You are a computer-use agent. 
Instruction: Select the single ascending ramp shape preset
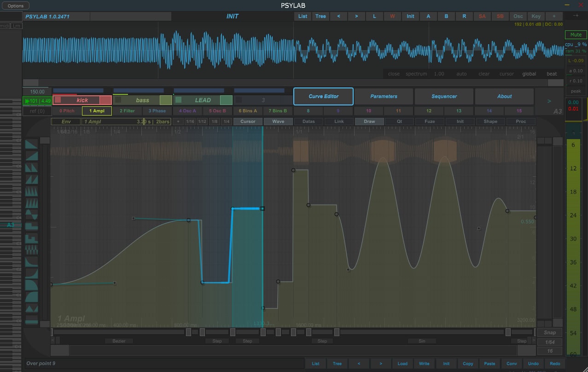31,156
